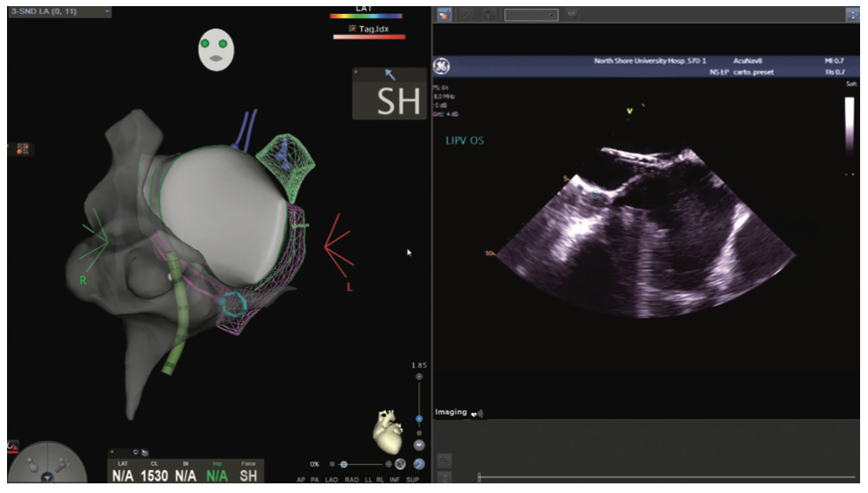Open the ultrasound settings tool icon

click(852, 15)
